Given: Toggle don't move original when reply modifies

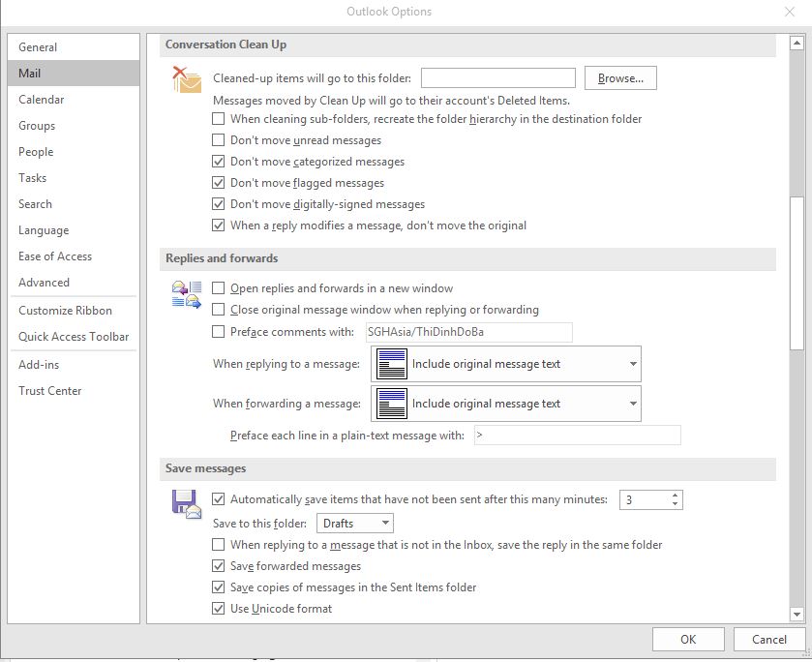Looking at the screenshot, I should click(x=219, y=225).
